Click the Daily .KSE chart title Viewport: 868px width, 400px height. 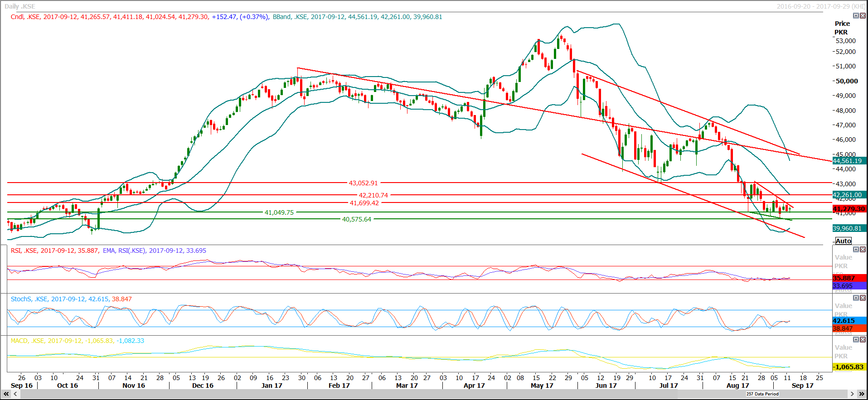pos(20,6)
